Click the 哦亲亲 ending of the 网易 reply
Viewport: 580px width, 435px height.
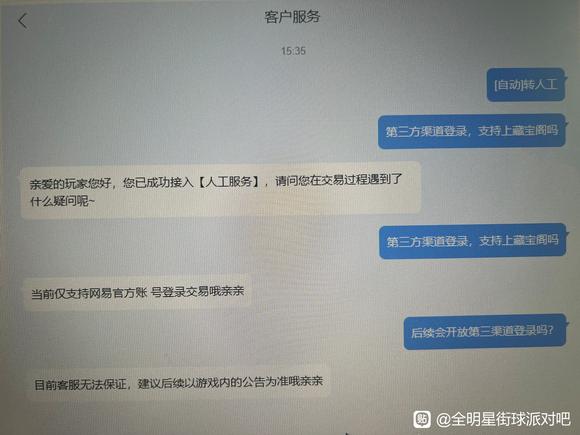pos(227,291)
